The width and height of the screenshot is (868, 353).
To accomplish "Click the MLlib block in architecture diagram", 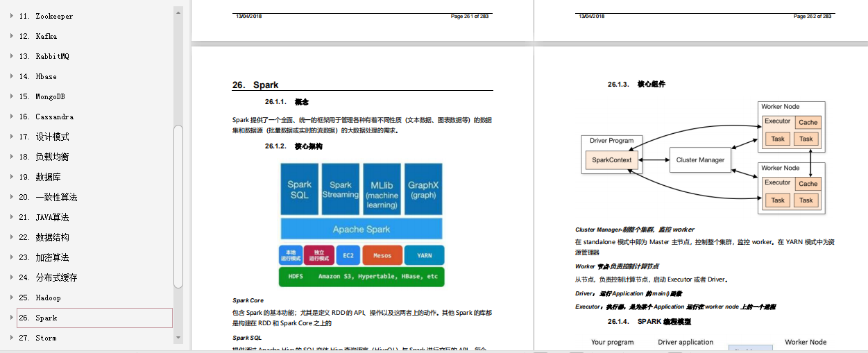I will (382, 189).
